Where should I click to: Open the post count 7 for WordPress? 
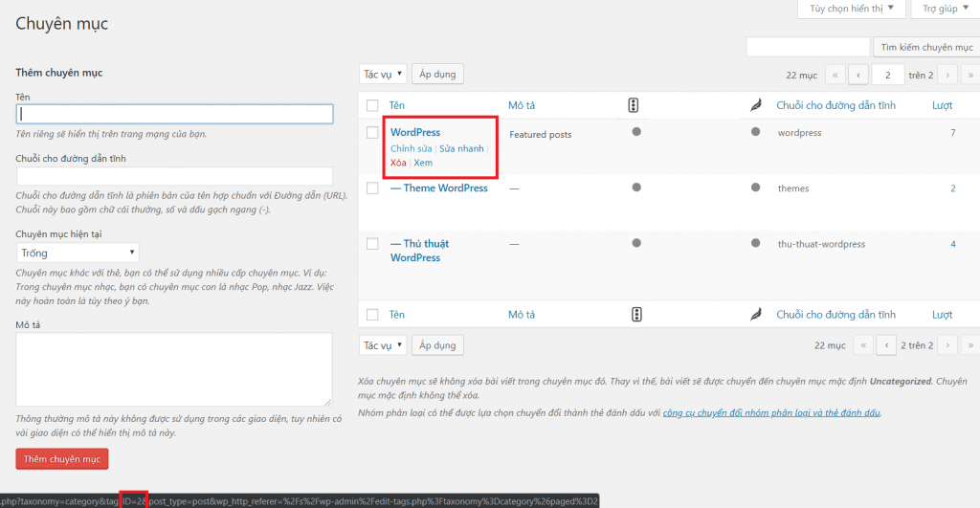952,132
